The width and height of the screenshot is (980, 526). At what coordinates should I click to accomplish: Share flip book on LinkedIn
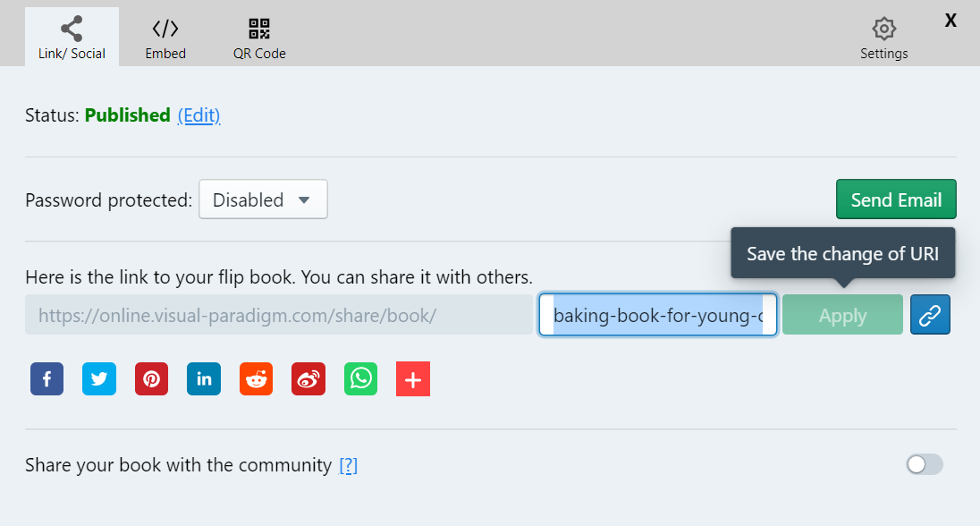coord(204,378)
